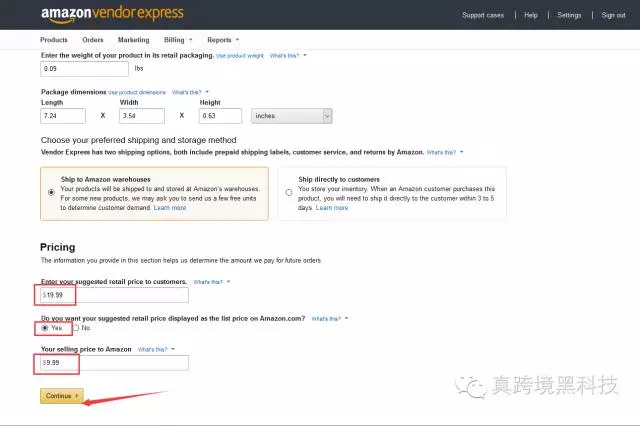Image resolution: width=641 pixels, height=426 pixels.
Task: Click the Continue button
Action: click(62, 396)
